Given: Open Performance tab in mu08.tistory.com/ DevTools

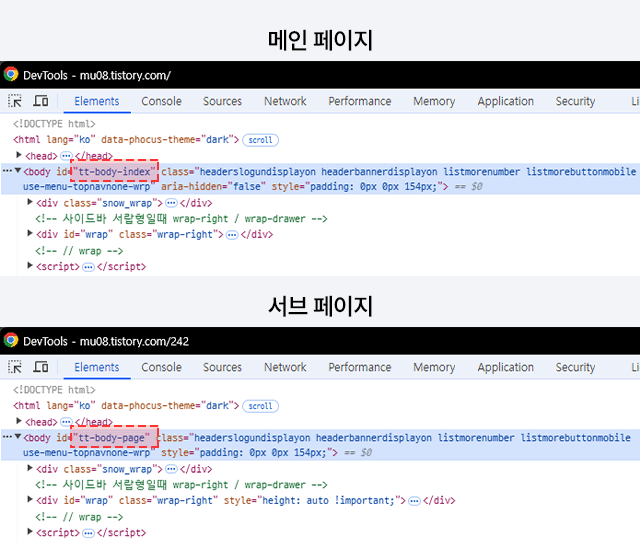Looking at the screenshot, I should 360,101.
